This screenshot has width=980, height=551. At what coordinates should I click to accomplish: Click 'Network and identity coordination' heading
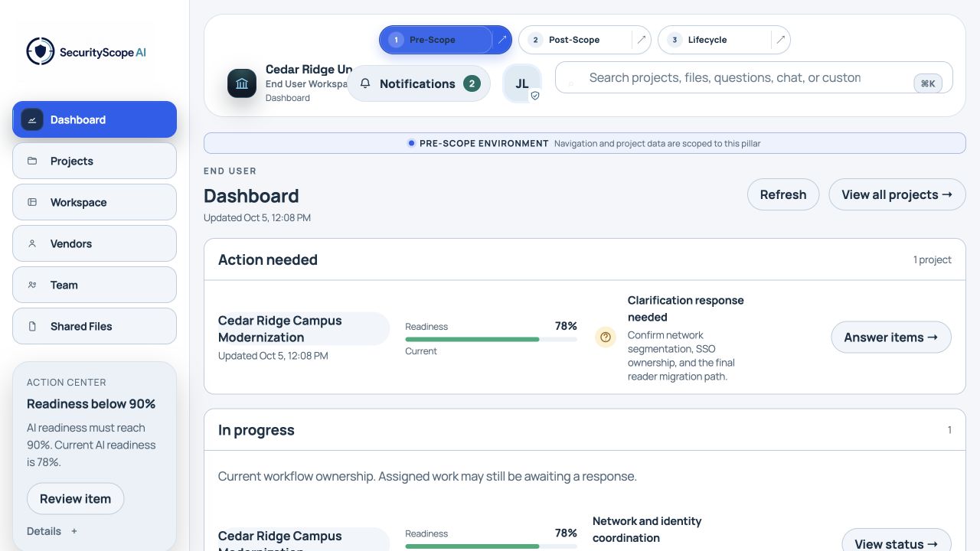[647, 530]
